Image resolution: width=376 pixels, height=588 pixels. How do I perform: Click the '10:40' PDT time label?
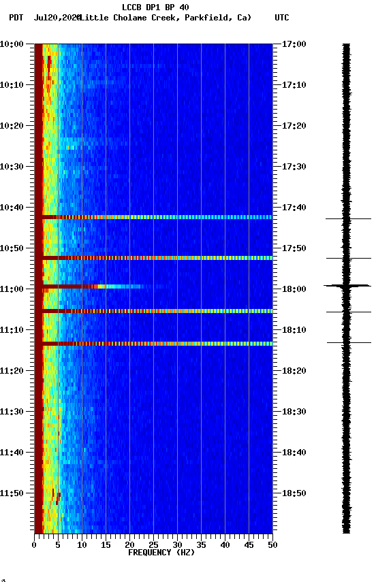pyautogui.click(x=12, y=208)
